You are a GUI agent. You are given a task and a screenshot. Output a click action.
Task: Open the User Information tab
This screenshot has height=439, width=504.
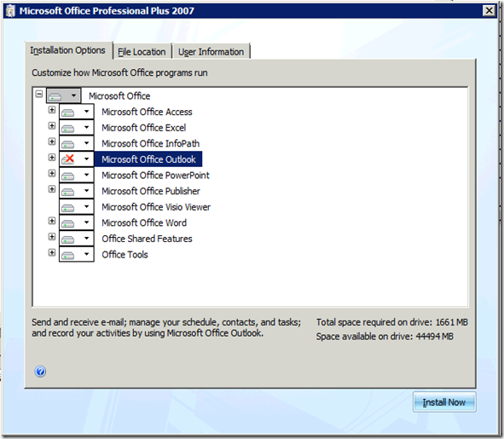point(211,52)
